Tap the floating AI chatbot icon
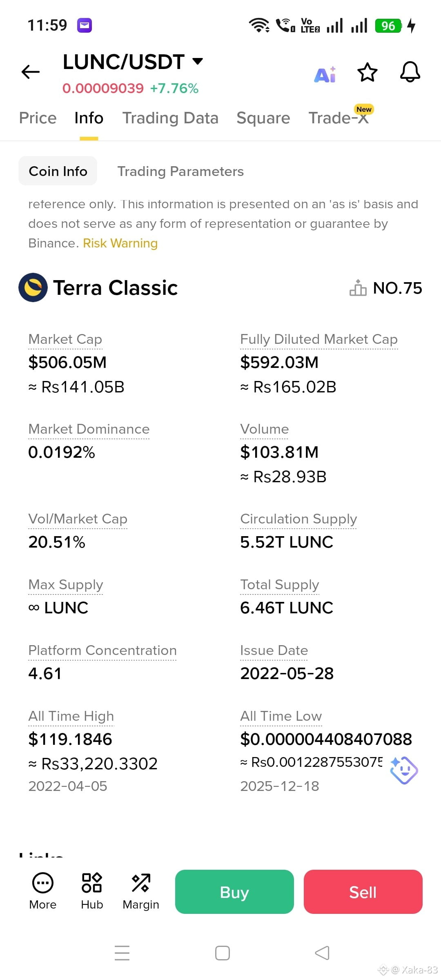 pyautogui.click(x=403, y=771)
